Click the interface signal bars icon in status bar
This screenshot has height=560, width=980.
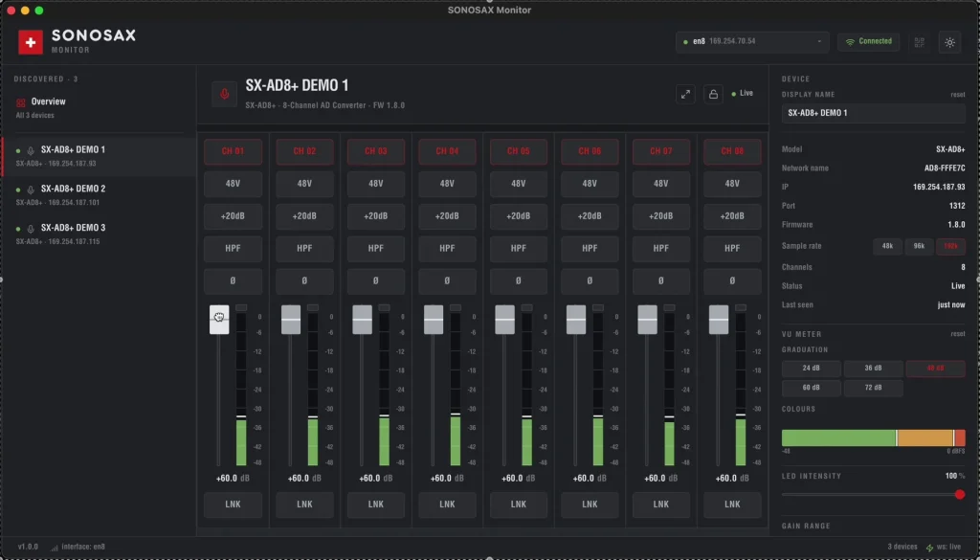(55, 548)
